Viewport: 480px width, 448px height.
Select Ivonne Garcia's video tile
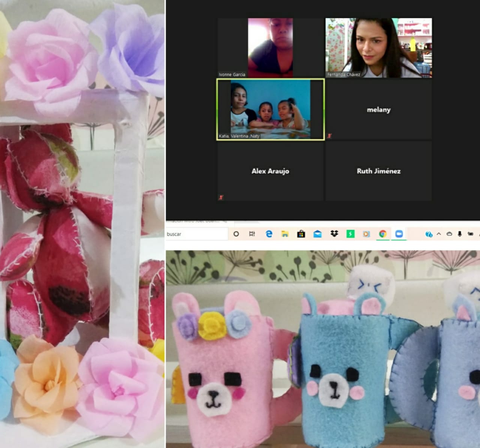[x=270, y=48]
